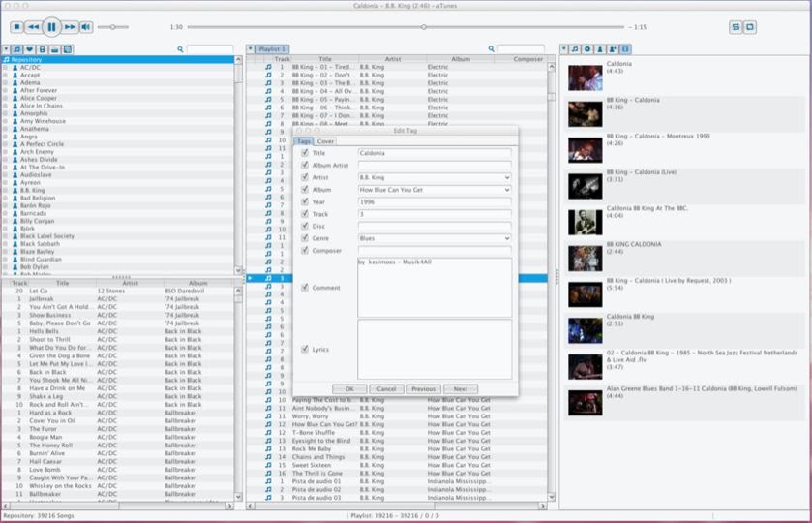Image resolution: width=812 pixels, height=523 pixels.
Task: Show radio view icon in navigator
Action: point(54,49)
